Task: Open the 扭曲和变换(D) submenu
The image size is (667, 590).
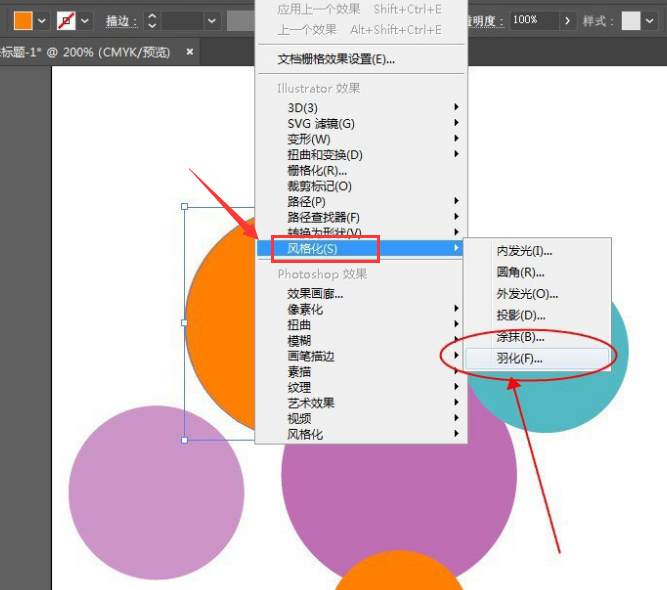Action: pyautogui.click(x=362, y=155)
